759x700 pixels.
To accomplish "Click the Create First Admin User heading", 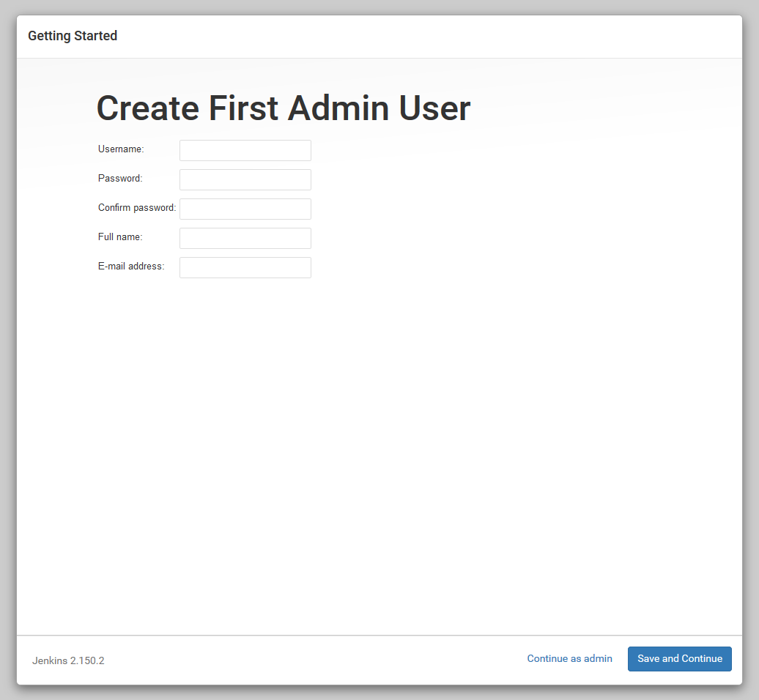I will (x=283, y=108).
